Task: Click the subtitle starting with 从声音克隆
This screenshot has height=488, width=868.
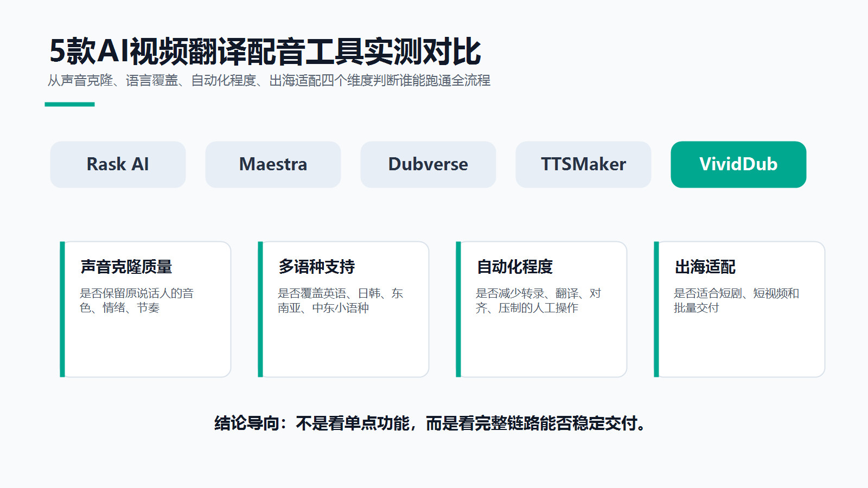Action: [269, 81]
